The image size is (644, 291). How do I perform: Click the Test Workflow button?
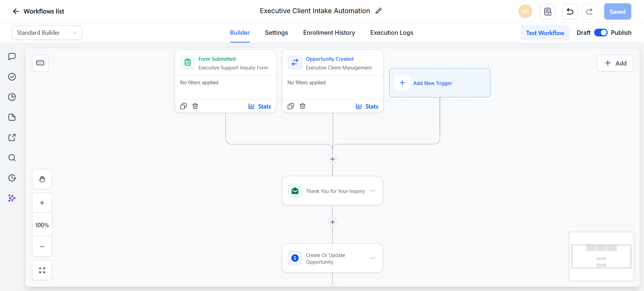point(545,33)
